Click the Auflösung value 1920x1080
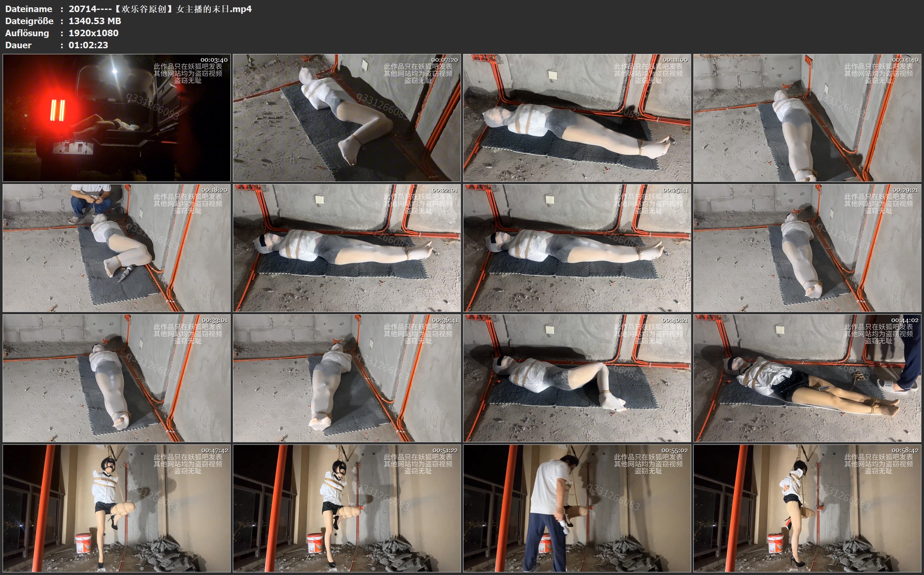Screen dimensions: 924x575 (93, 33)
